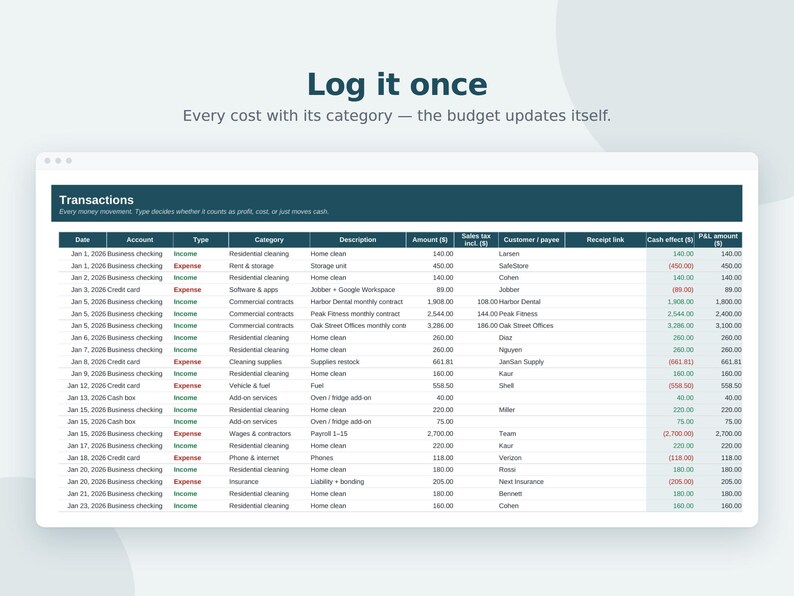Viewport: 794px width, 596px height.
Task: Select the Sales tax incl. ($) header
Action: click(476, 240)
